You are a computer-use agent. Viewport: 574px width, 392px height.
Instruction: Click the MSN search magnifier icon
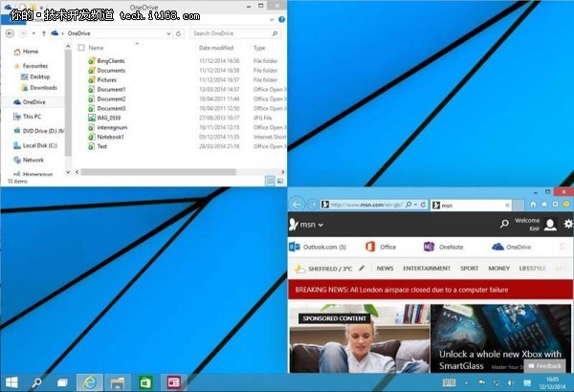(504, 225)
